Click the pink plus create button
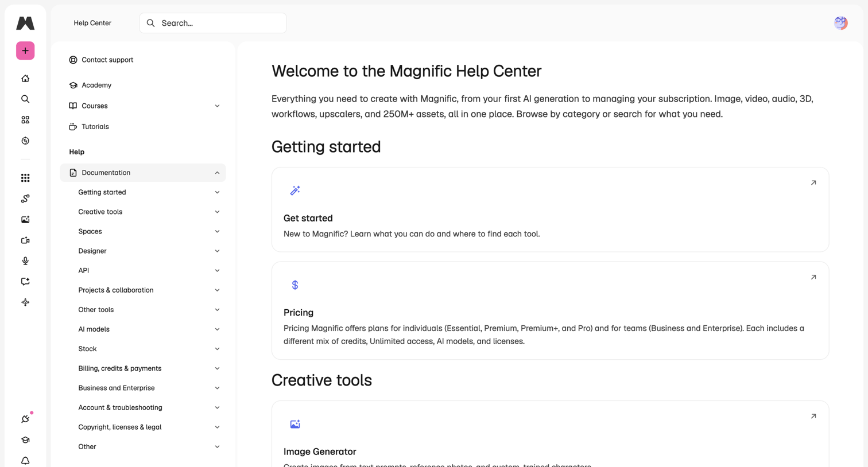The height and width of the screenshot is (467, 868). pos(25,50)
